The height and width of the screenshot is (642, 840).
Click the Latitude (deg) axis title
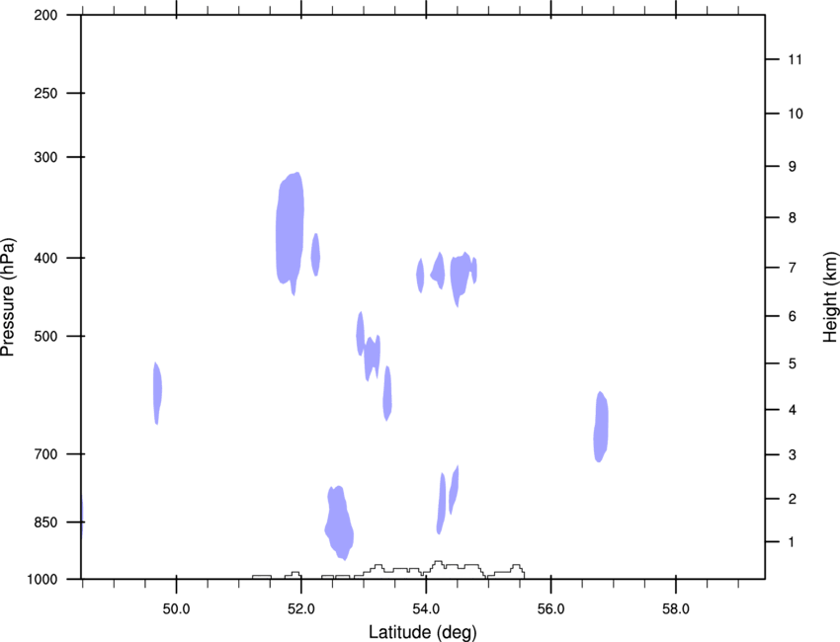[x=422, y=632]
